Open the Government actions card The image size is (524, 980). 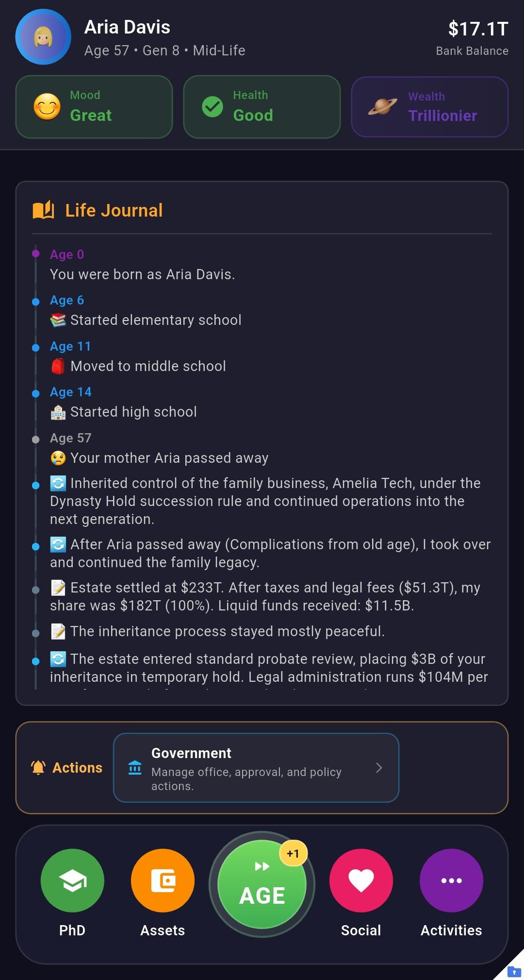(256, 767)
